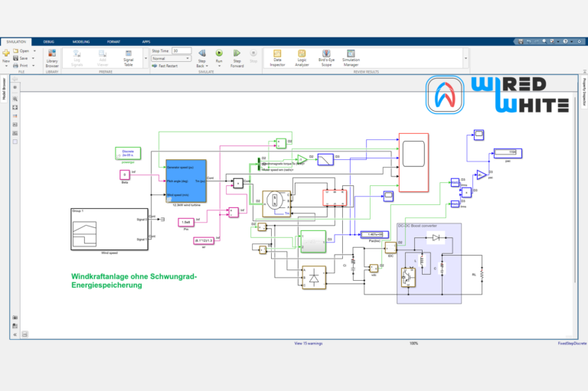
Task: Select the pac display block
Action: coord(508,153)
